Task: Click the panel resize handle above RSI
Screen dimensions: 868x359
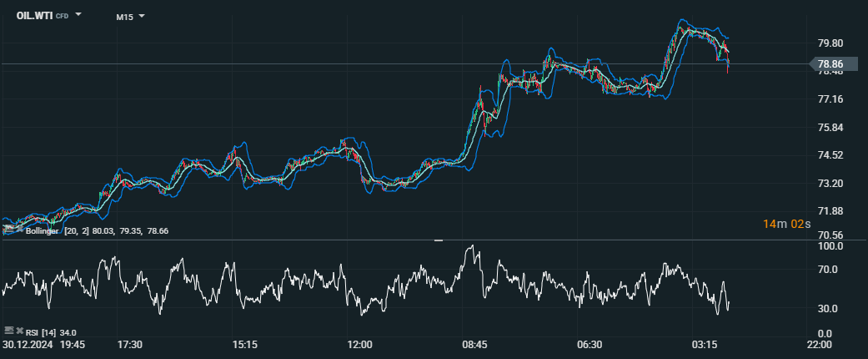Action: pyautogui.click(x=439, y=240)
